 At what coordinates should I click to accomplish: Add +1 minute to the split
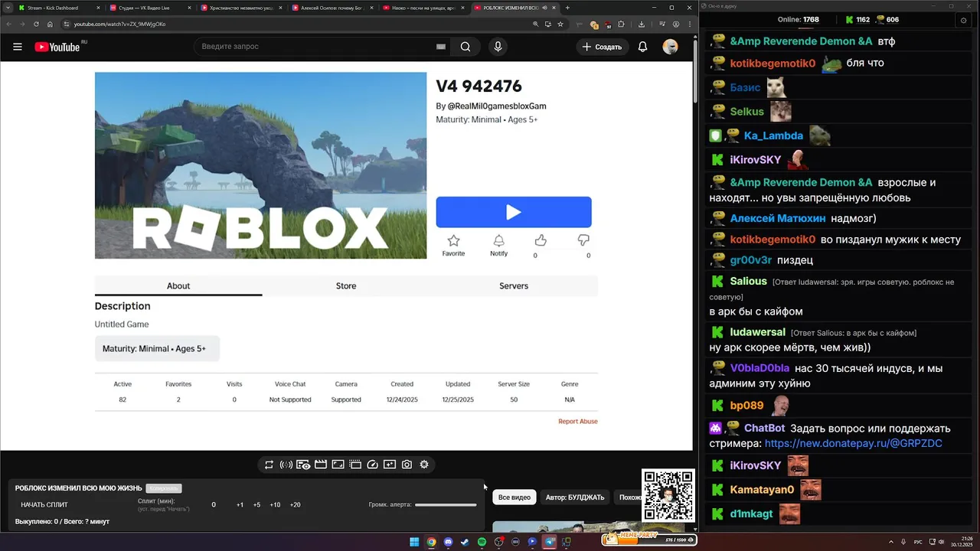pyautogui.click(x=240, y=505)
